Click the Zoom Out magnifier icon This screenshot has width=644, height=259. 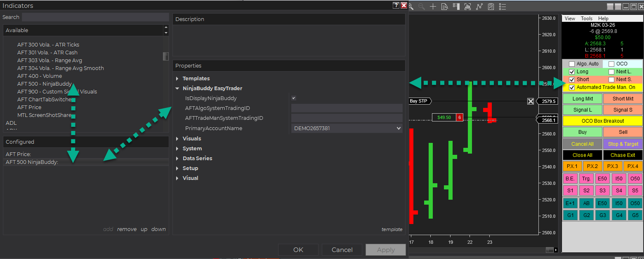coord(422,6)
